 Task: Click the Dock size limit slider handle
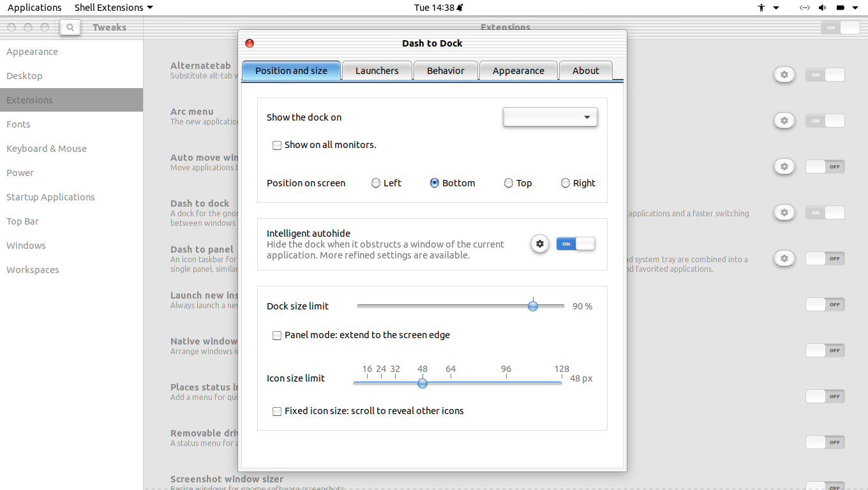(x=533, y=306)
